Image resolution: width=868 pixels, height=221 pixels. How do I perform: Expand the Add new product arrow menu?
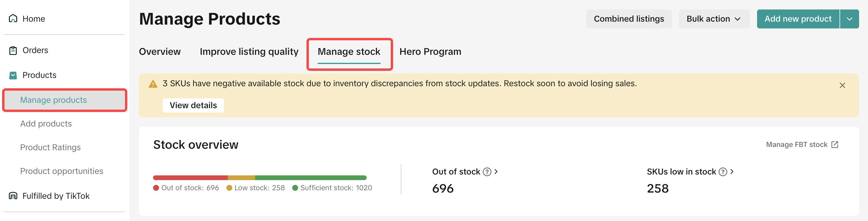(x=850, y=19)
